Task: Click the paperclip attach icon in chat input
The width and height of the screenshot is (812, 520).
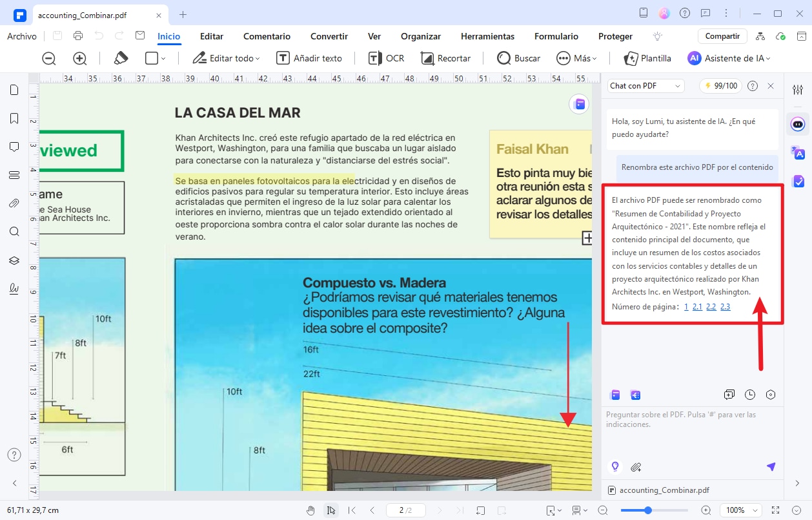Action: pos(636,466)
